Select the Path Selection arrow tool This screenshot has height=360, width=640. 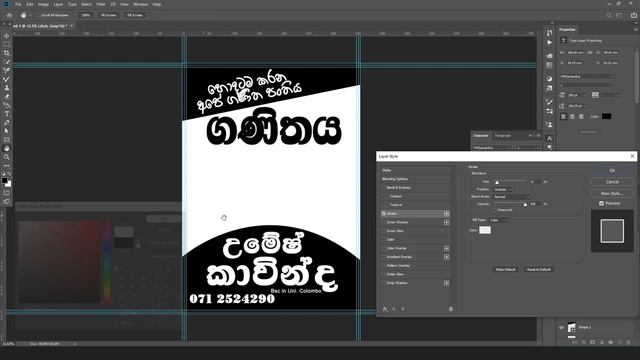7,131
